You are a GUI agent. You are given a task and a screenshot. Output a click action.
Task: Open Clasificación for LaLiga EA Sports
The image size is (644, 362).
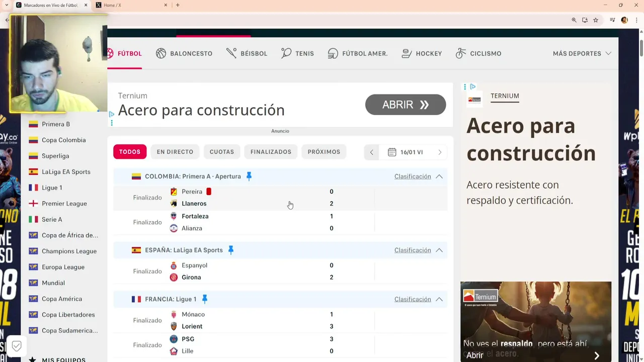[x=413, y=250]
